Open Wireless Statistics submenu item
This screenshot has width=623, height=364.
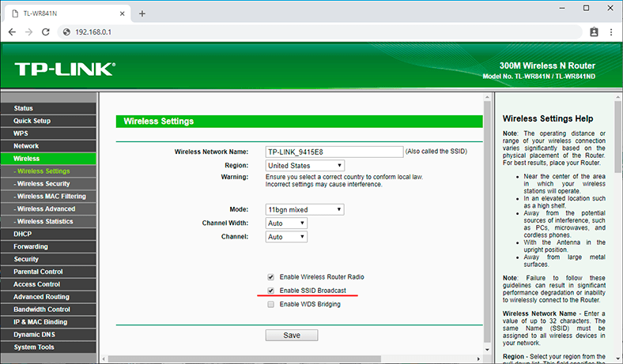[x=48, y=222]
